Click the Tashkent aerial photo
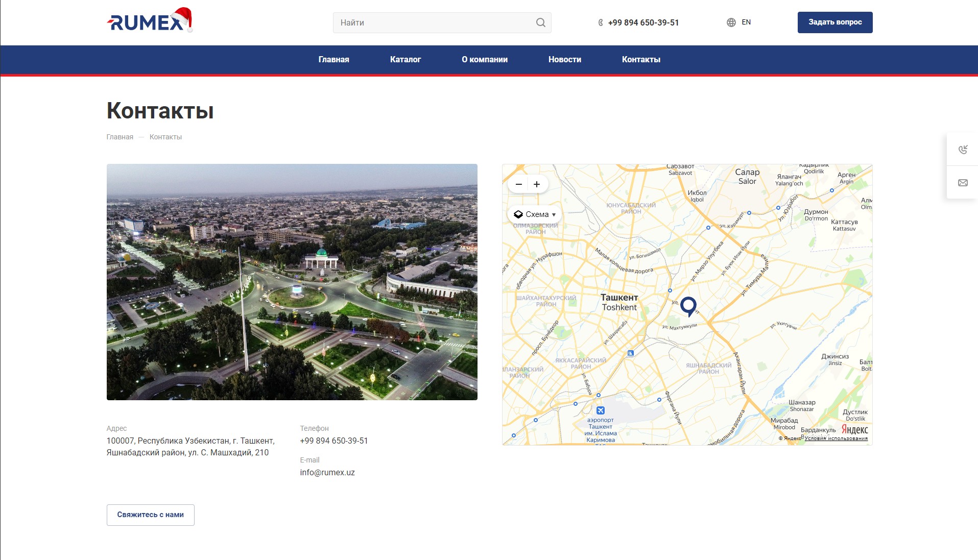 point(292,282)
